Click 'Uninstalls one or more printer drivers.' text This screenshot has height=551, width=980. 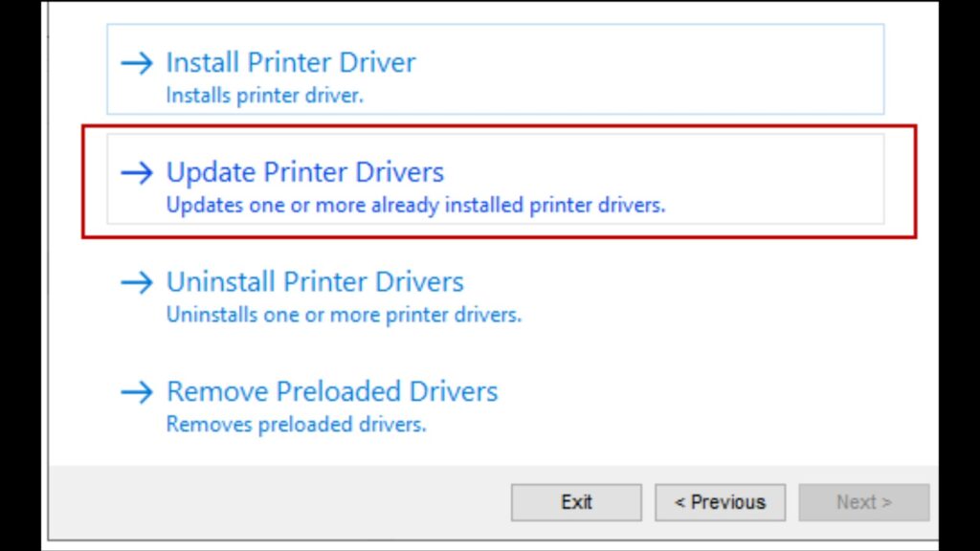(x=344, y=315)
